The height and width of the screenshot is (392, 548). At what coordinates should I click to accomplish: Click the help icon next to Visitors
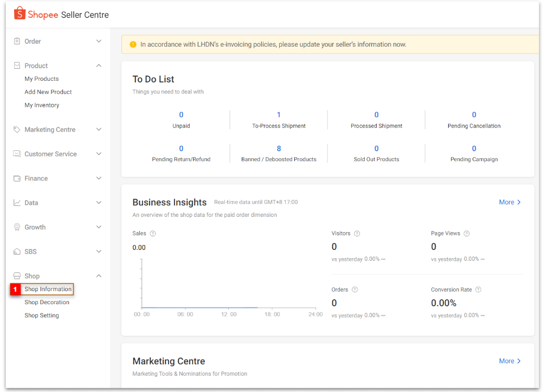(x=357, y=234)
